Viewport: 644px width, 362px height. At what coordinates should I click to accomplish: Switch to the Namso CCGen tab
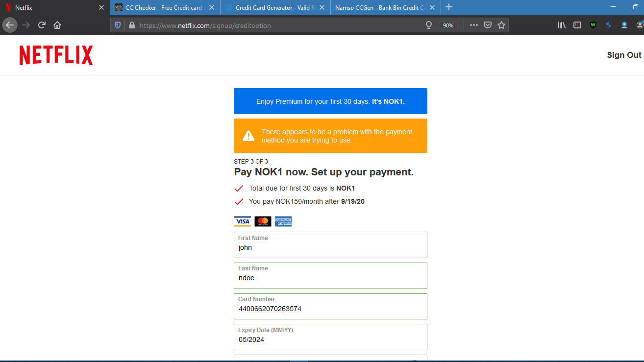[x=380, y=8]
